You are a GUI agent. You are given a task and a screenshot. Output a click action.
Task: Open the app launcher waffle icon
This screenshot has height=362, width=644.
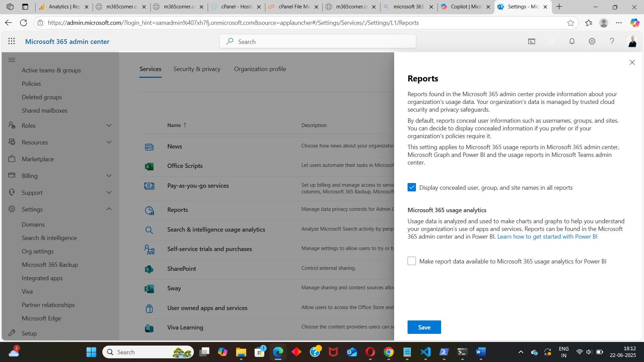coord(11,41)
